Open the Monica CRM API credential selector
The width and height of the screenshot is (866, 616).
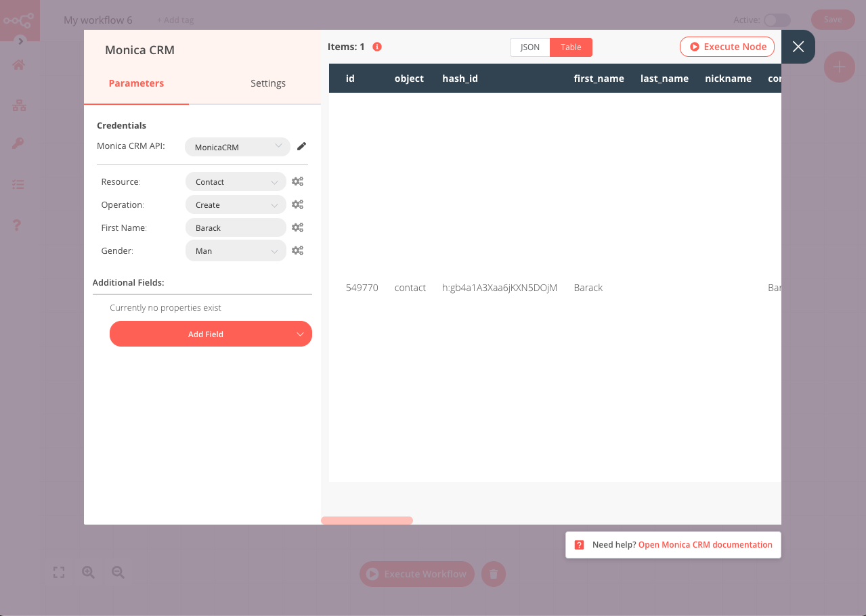(x=237, y=146)
